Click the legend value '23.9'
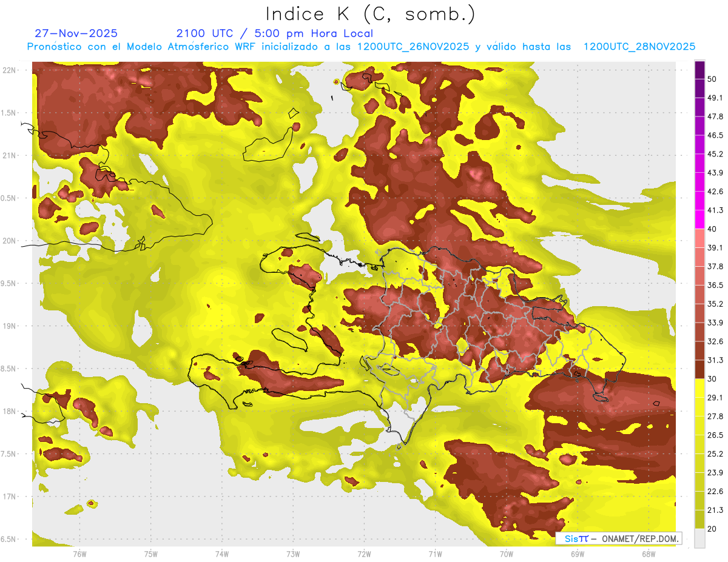This screenshot has width=728, height=562. [715, 472]
